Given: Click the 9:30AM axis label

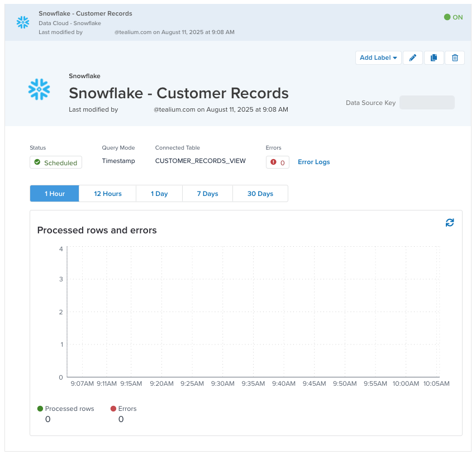Looking at the screenshot, I should point(223,384).
